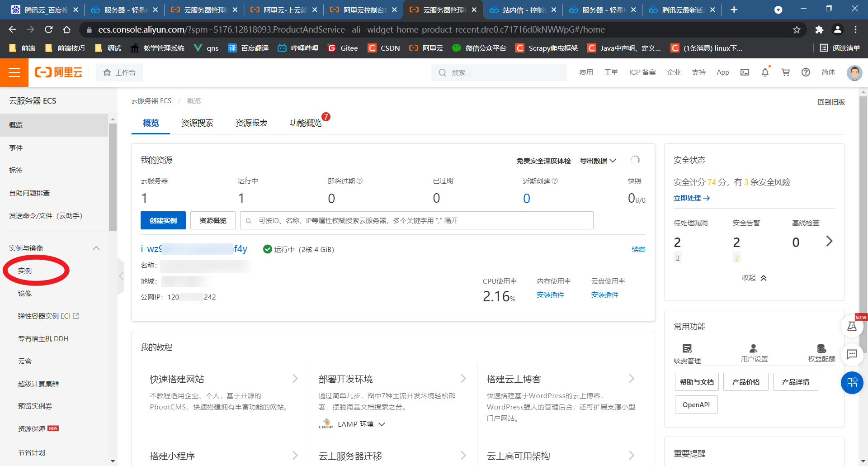Screen dimensions: 868x466
Task: Click the 近期创建 help icon
Action: pos(555,181)
